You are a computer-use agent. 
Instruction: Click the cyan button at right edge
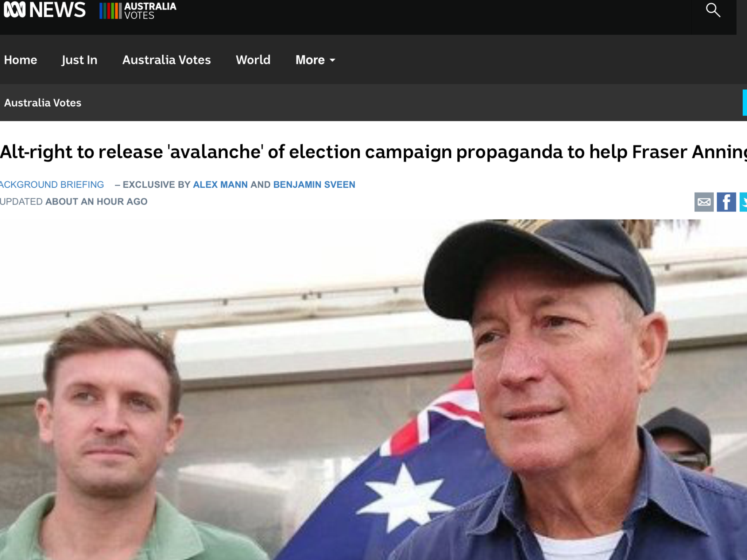pos(745,102)
